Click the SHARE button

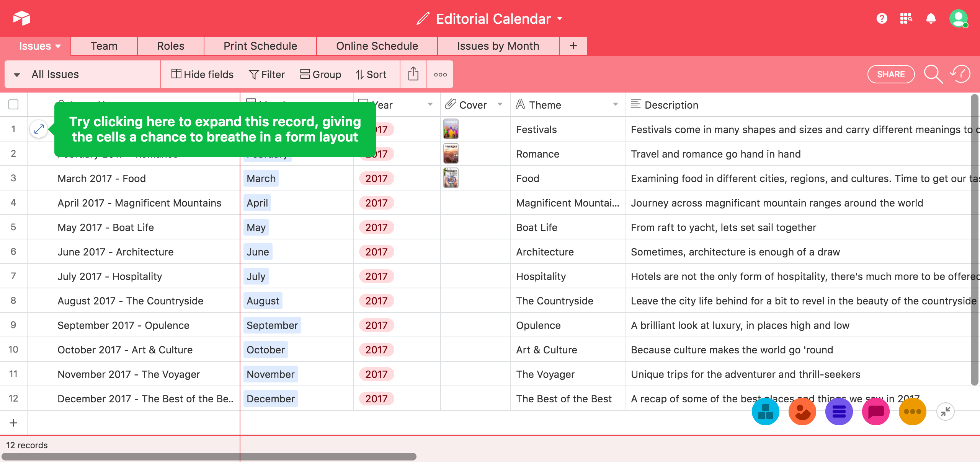click(890, 74)
